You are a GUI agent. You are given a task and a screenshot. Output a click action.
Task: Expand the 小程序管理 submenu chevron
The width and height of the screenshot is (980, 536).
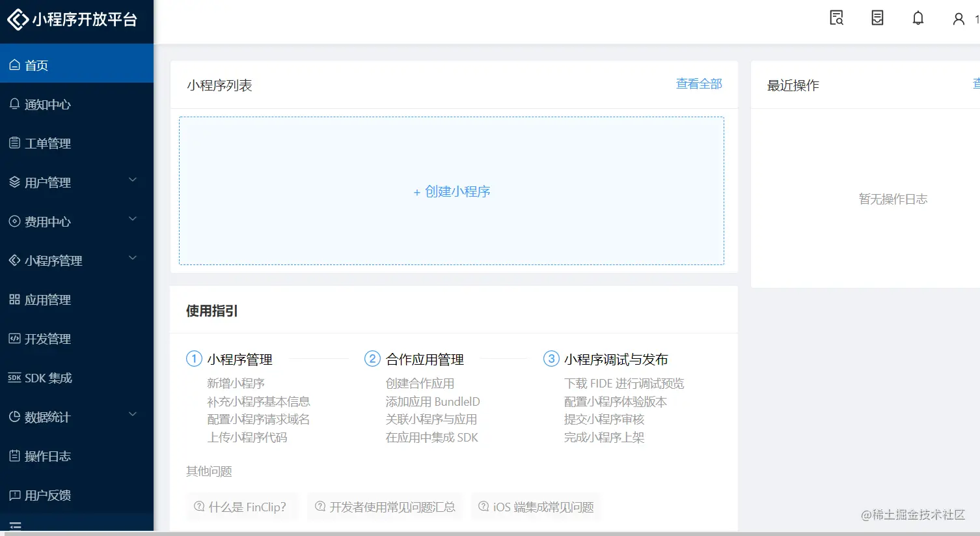(133, 259)
